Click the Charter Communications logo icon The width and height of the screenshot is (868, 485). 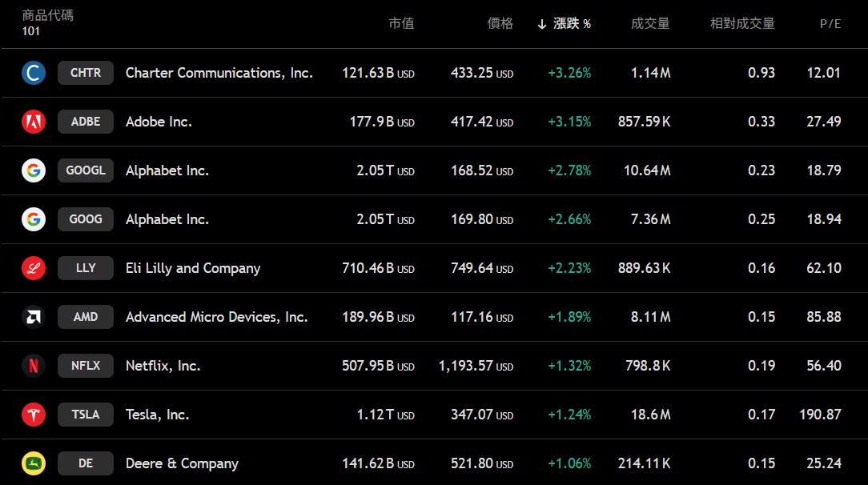tap(34, 73)
